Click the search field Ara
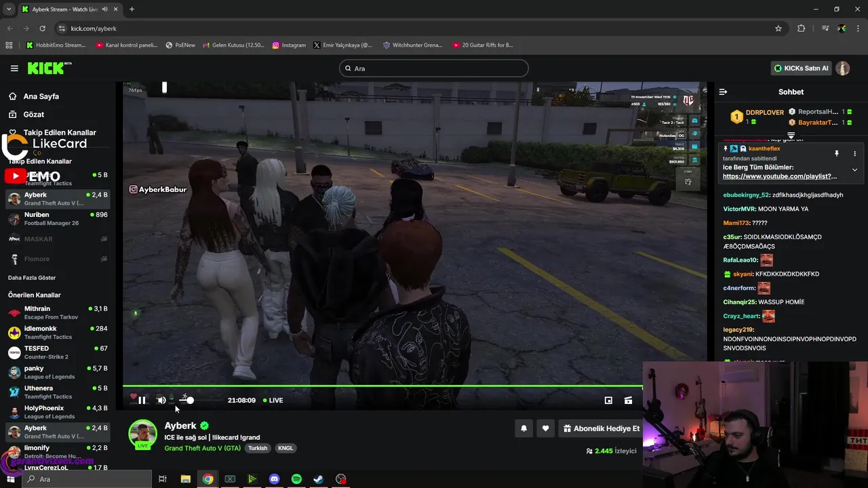This screenshot has width=868, height=488. pos(433,68)
